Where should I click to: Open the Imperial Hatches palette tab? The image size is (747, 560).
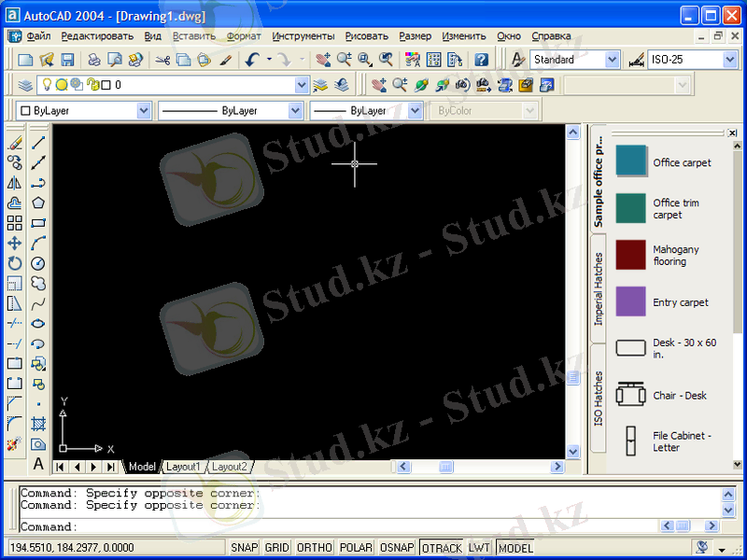599,288
